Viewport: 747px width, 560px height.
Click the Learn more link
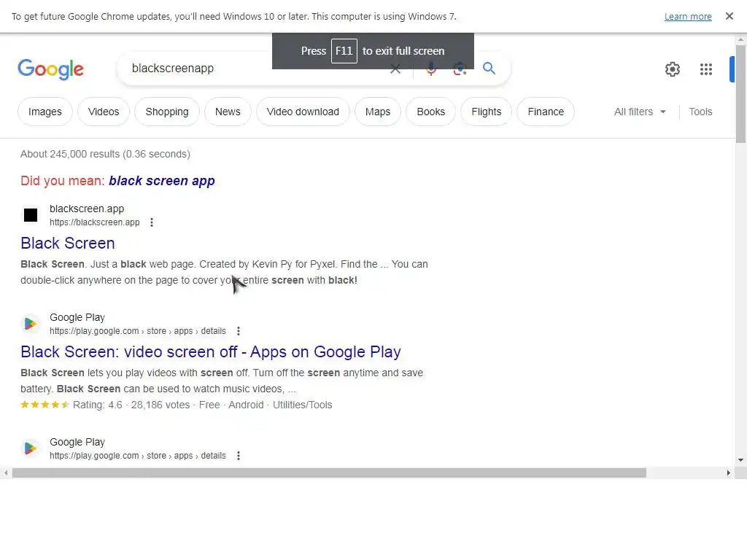pos(688,17)
